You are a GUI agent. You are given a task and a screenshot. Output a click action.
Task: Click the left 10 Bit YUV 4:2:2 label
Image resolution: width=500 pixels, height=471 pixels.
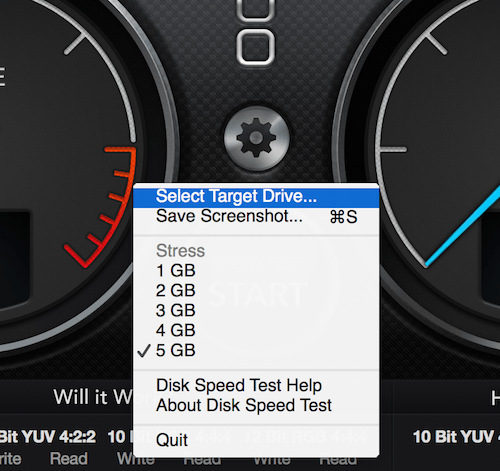pos(47,437)
